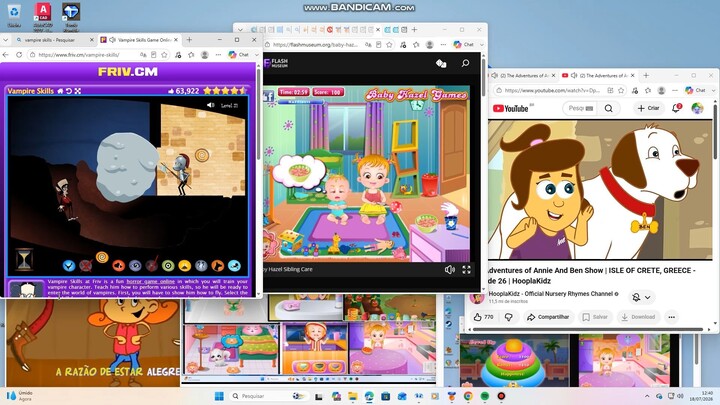This screenshot has width=720, height=405.
Task: Click the horror game online link
Action: click(x=151, y=281)
